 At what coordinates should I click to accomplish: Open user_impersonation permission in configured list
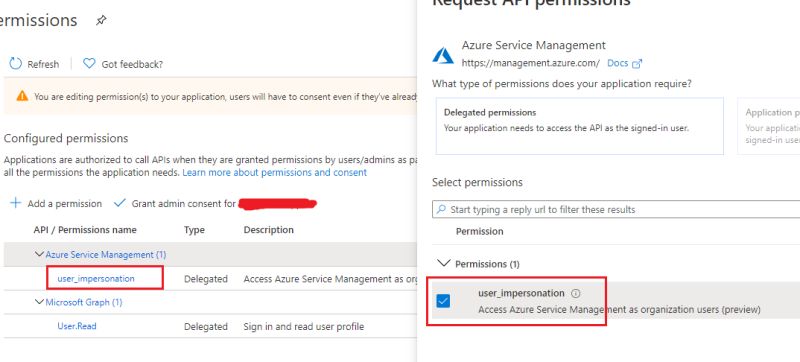[96, 278]
